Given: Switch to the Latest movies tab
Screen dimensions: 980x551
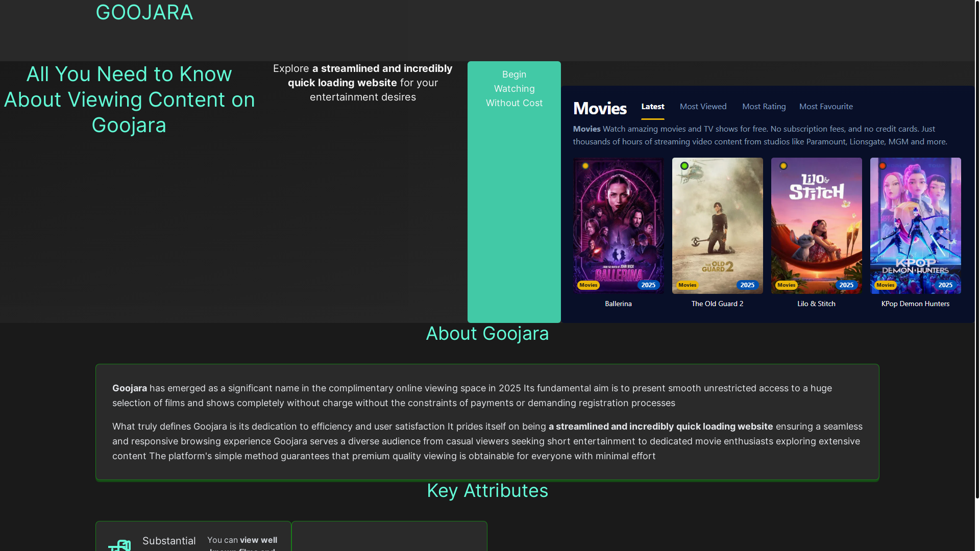Looking at the screenshot, I should point(653,107).
